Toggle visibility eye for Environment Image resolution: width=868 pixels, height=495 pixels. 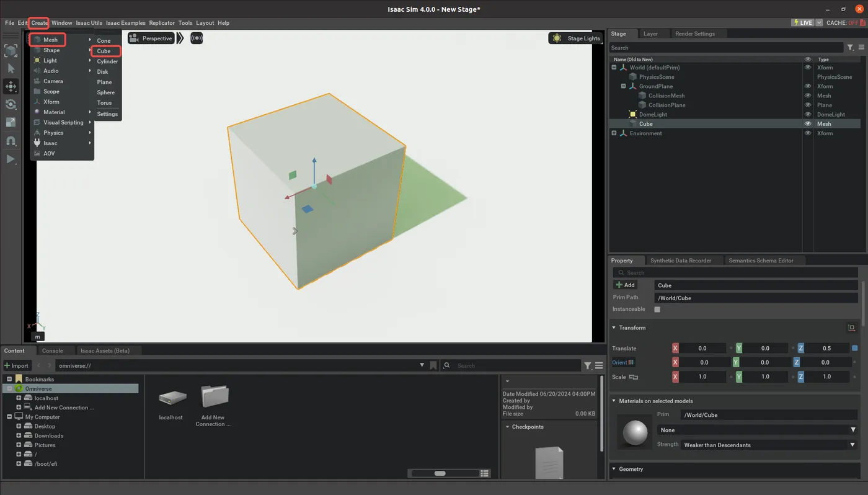click(x=807, y=133)
